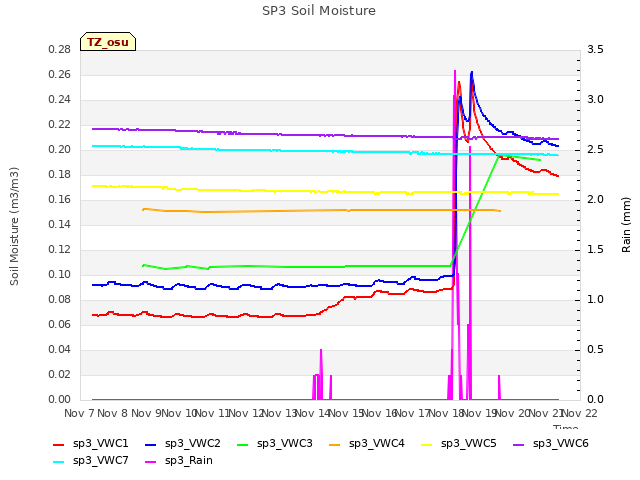Image resolution: width=640 pixels, height=480 pixels.
Task: Click the TZ_osu annotation label
Action: point(108,42)
